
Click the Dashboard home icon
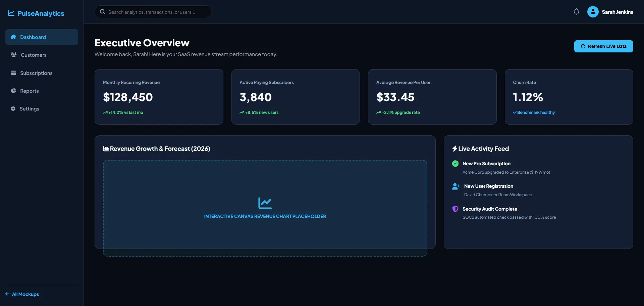coord(13,37)
